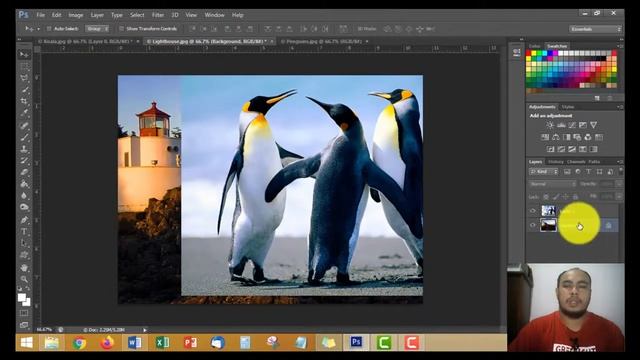Open the Essentials workspace dropdown
640x360 pixels.
click(596, 29)
